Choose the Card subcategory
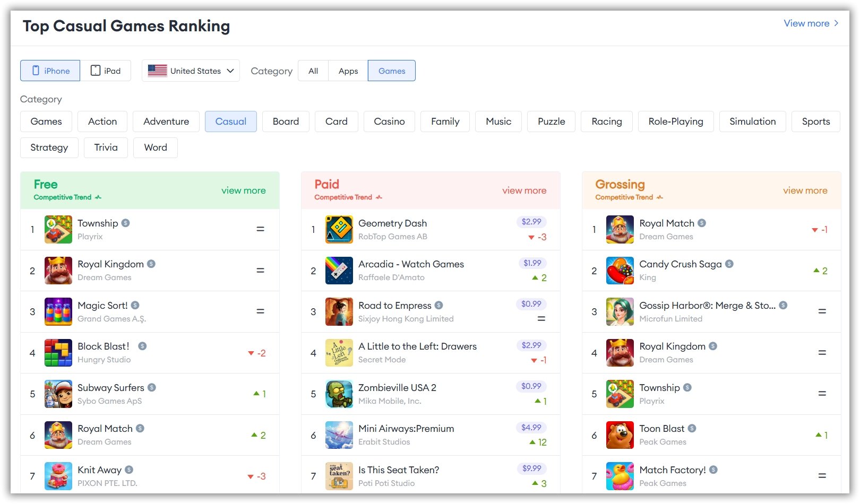Screen dimensions: 860x504 [x=337, y=121]
